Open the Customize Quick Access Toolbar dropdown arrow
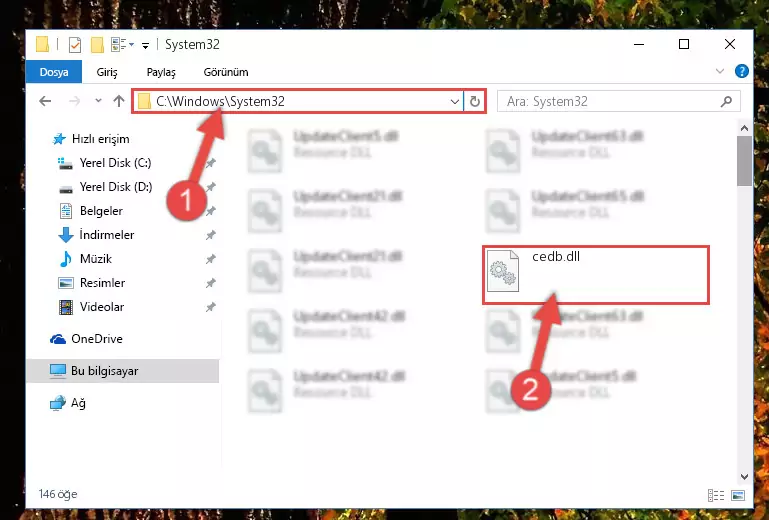 click(x=145, y=46)
